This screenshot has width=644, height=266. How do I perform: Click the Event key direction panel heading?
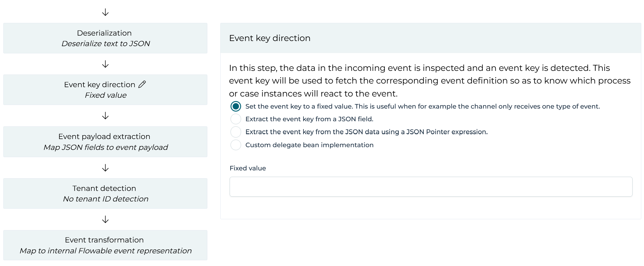(270, 38)
